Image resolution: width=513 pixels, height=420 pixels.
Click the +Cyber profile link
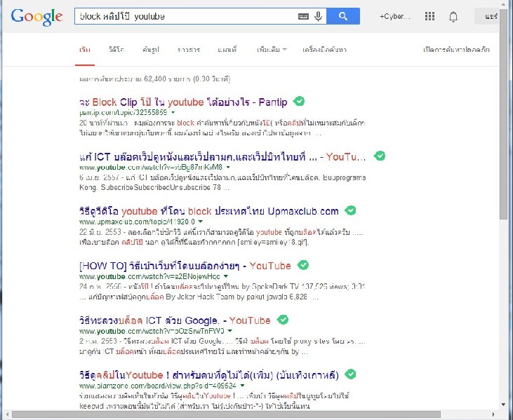[x=394, y=16]
